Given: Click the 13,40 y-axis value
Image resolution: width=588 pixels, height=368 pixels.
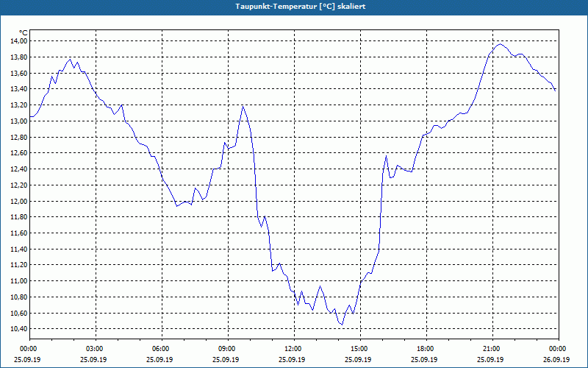Looking at the screenshot, I should click(20, 89).
